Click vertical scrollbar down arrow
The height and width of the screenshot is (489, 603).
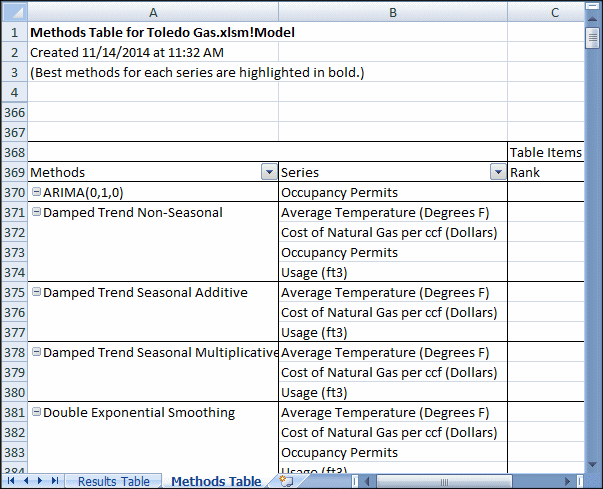tap(593, 465)
